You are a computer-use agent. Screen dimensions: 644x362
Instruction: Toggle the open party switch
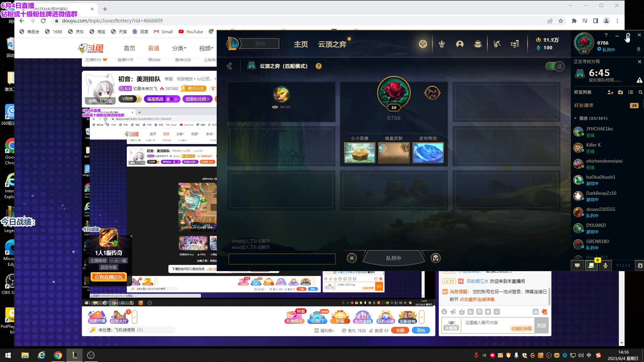coord(555,66)
